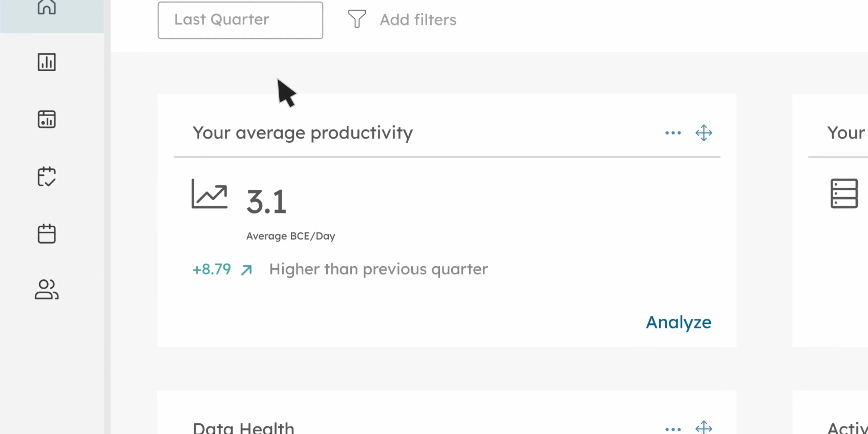Screen dimensions: 868x434
Task: Open the calendar with checkmark sidebar icon
Action: pos(47,177)
